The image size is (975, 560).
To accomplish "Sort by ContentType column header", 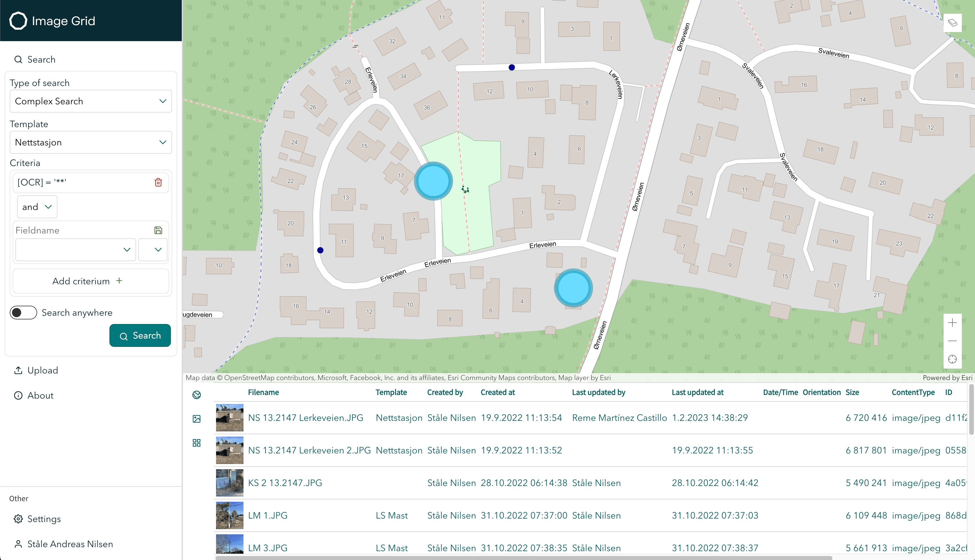I will [913, 392].
